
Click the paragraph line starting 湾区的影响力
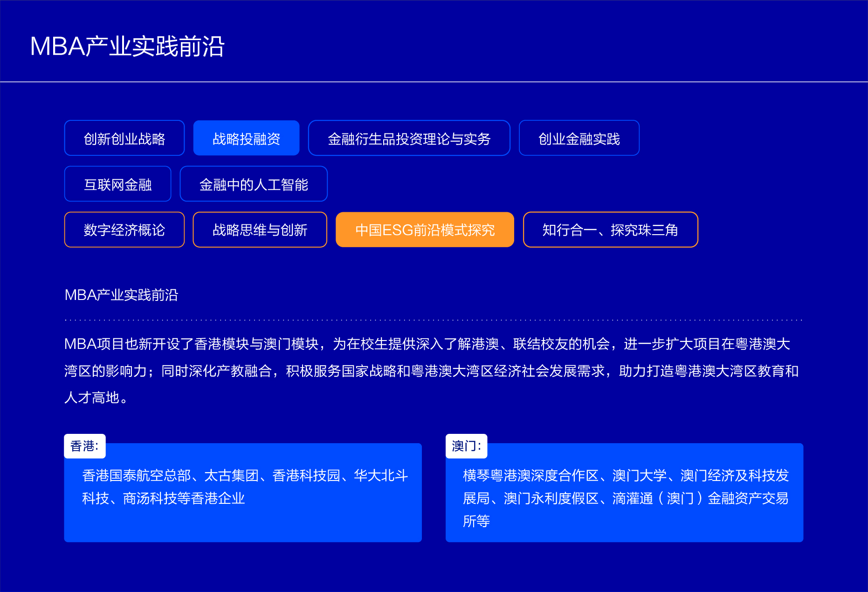(x=431, y=371)
